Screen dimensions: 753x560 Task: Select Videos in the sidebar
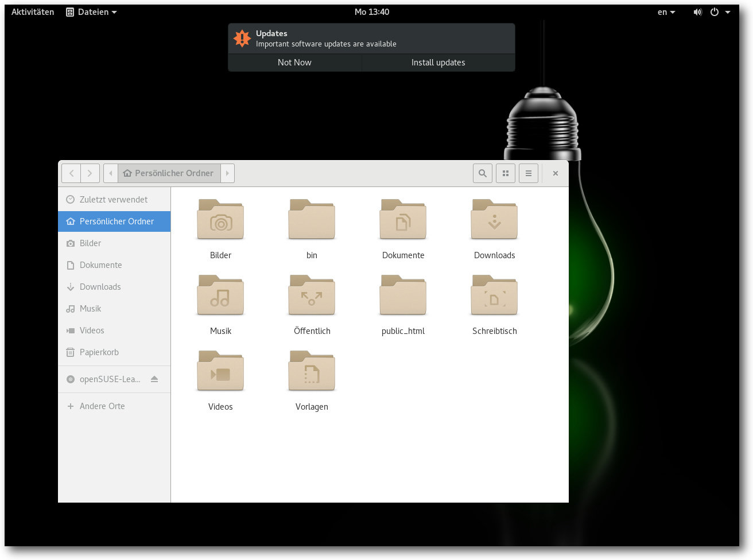114,330
